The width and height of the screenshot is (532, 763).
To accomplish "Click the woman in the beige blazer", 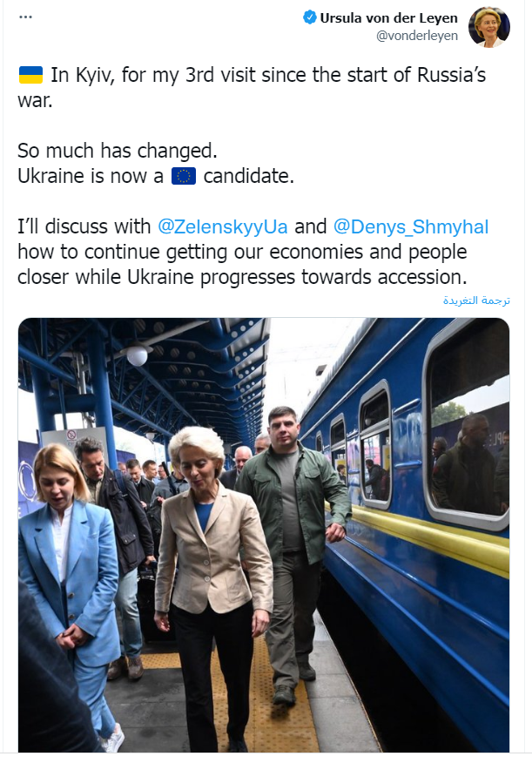I will pos(212,575).
